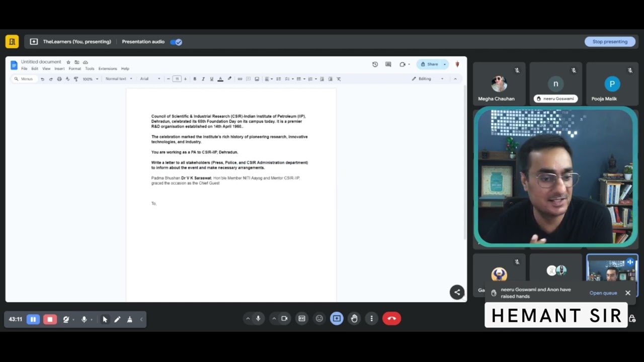The width and height of the screenshot is (644, 362).
Task: Open the Normal text style dropdown
Action: pyautogui.click(x=119, y=79)
